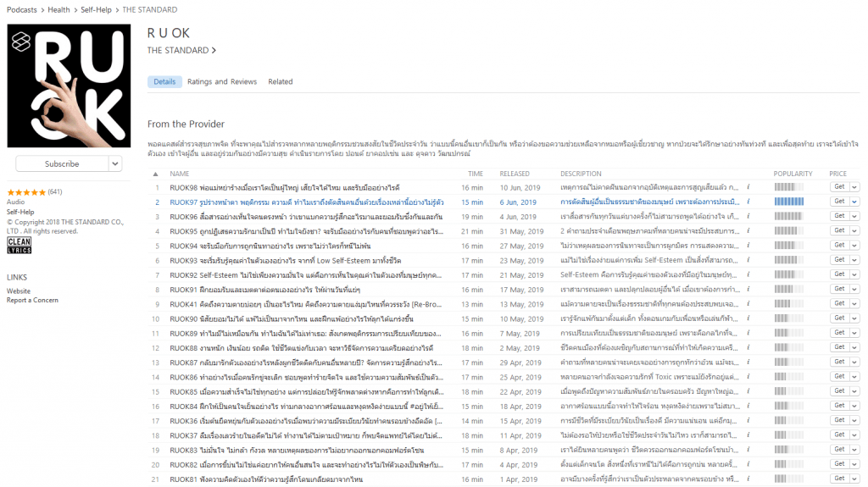Viewport: 868px width, 487px height.
Task: Open info icon for RUOK94 episode
Action: coord(748,245)
